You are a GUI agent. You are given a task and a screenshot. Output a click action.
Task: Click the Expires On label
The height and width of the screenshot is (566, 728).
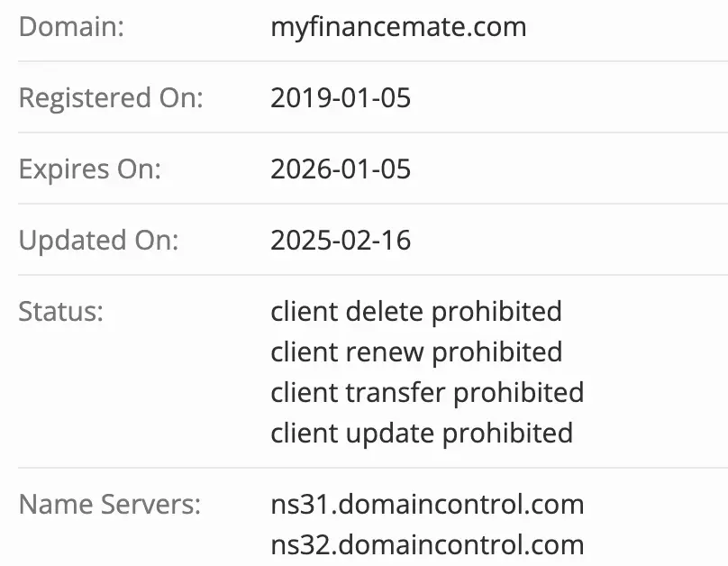click(90, 169)
